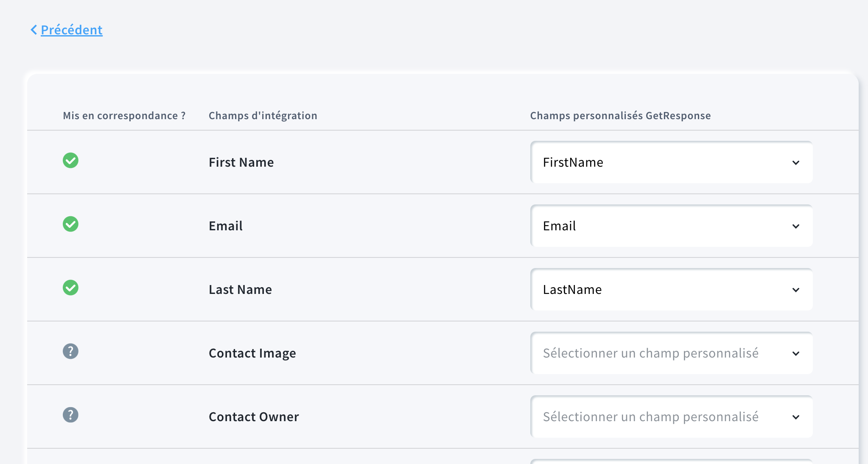
Task: Click the question mark icon for Contact Image
Action: pyautogui.click(x=71, y=351)
